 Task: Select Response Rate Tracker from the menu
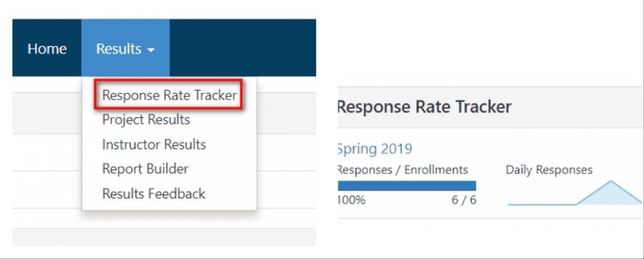pos(169,96)
